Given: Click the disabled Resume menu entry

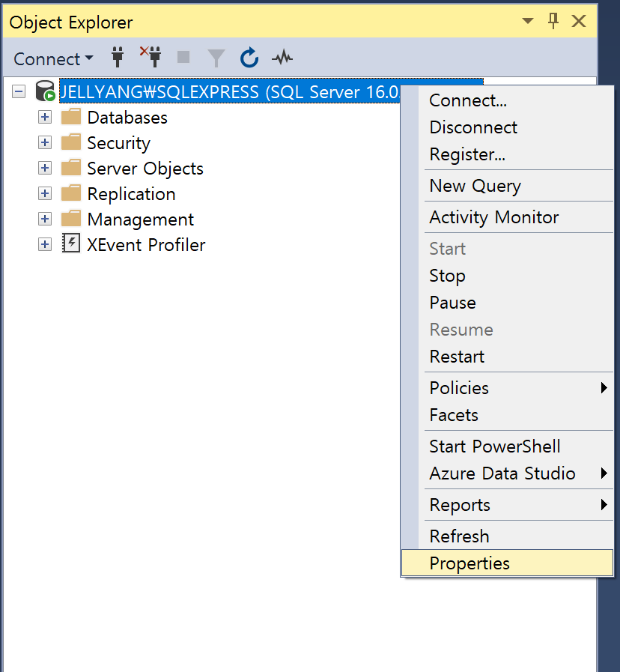Looking at the screenshot, I should point(508,330).
